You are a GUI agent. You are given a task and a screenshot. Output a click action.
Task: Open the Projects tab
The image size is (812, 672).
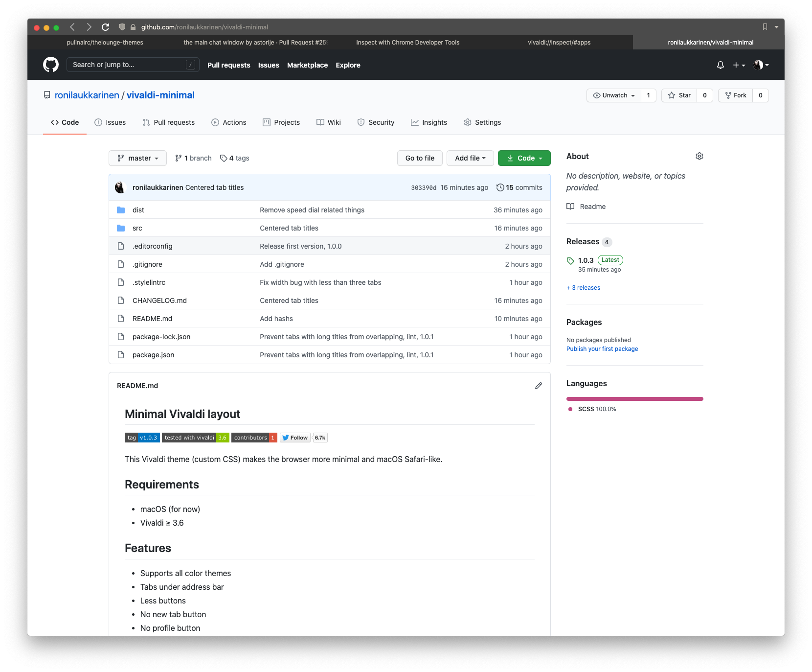[281, 122]
